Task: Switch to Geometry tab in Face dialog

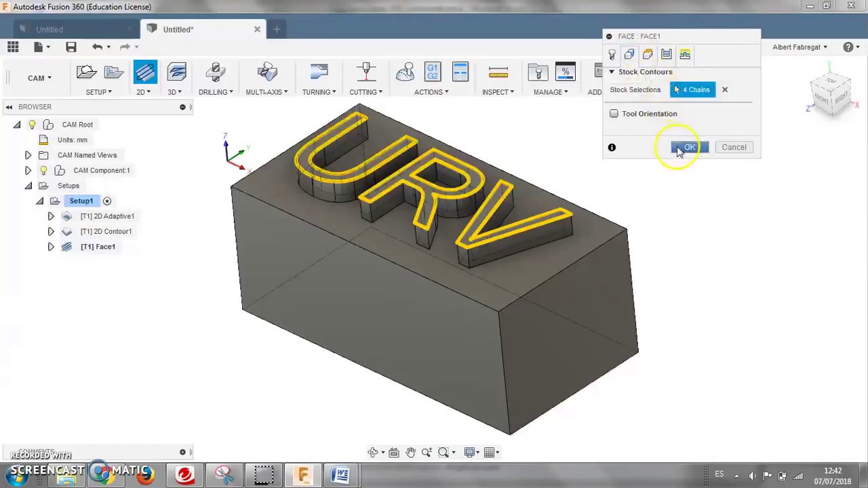Action: 629,54
